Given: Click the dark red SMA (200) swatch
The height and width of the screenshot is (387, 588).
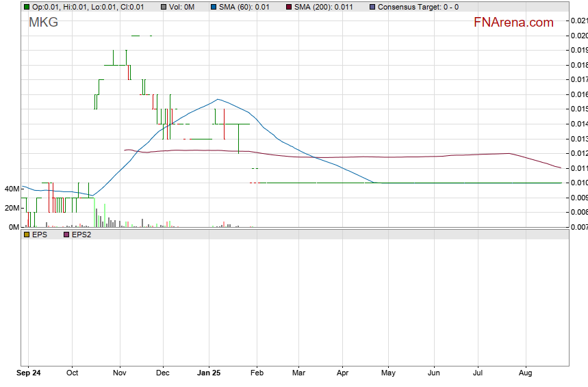Looking at the screenshot, I should coord(288,7).
